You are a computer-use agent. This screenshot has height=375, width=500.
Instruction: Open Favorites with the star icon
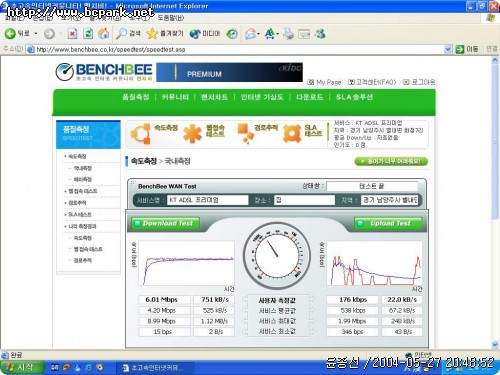pyautogui.click(x=152, y=33)
